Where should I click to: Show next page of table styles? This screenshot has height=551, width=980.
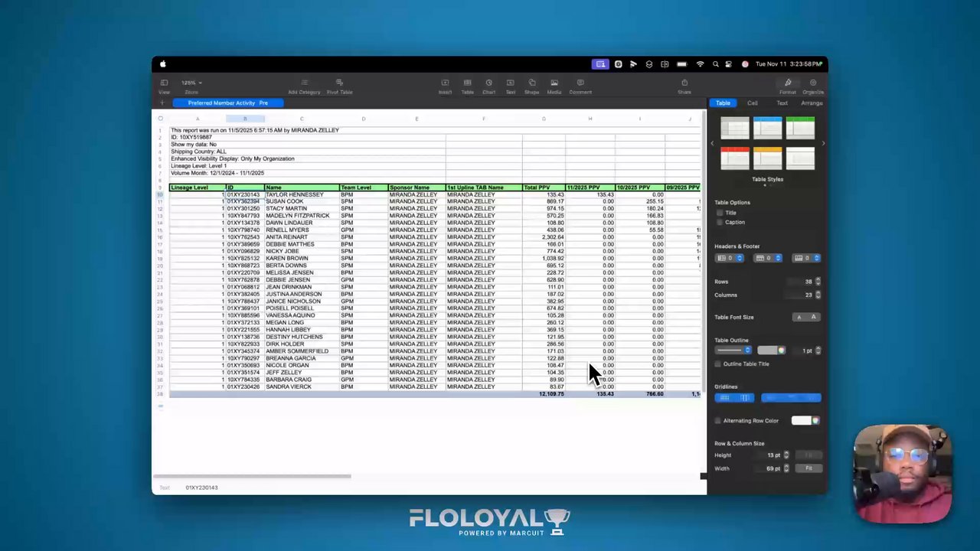coord(823,143)
